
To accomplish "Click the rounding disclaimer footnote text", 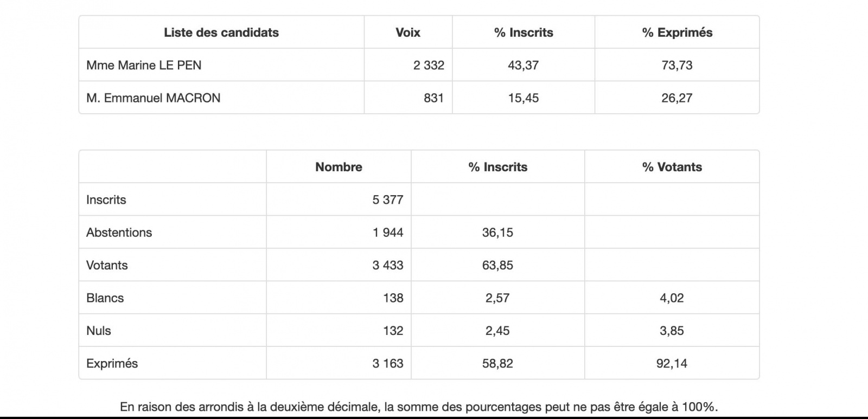I will click(419, 407).
